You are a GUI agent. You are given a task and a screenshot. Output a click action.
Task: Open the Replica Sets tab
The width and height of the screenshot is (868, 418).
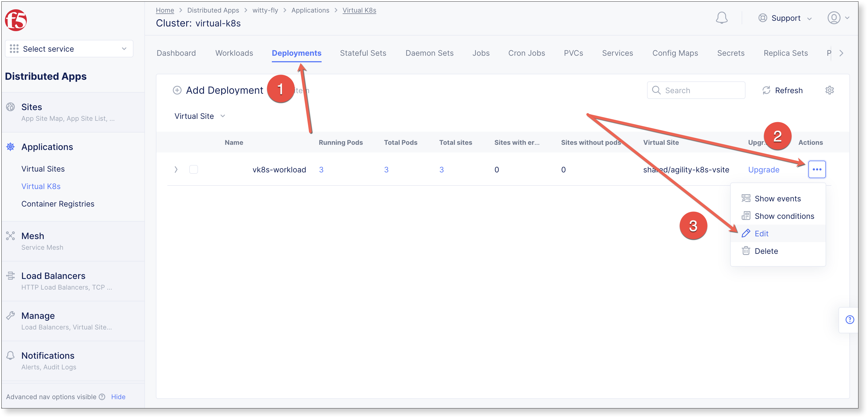pyautogui.click(x=785, y=53)
